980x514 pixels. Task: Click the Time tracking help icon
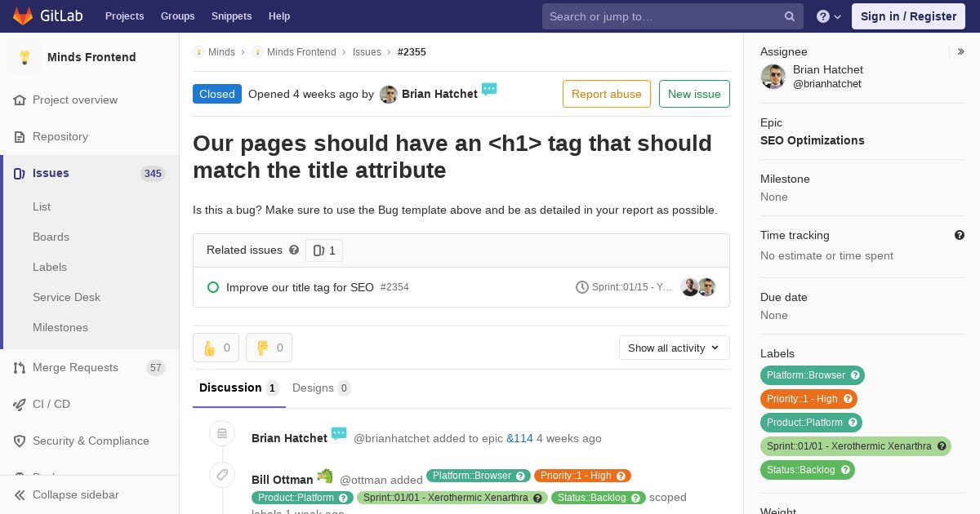tap(960, 235)
